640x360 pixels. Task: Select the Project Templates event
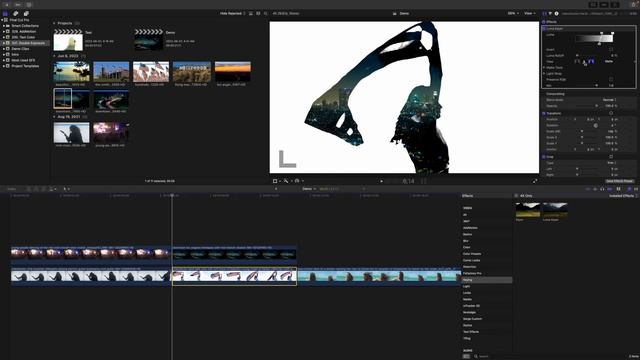pos(25,66)
